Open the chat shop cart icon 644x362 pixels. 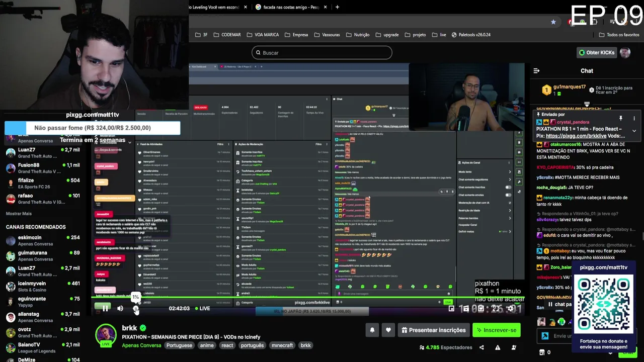[542, 352]
